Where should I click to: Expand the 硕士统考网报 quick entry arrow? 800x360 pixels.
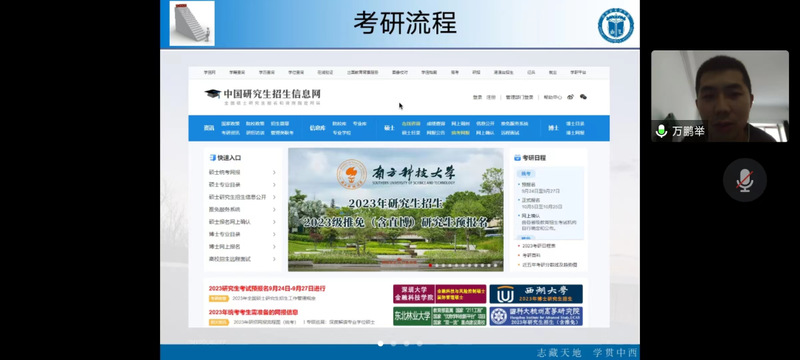pos(274,172)
